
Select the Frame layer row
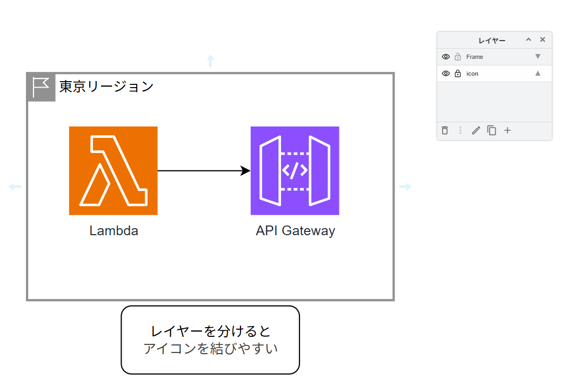(x=497, y=57)
